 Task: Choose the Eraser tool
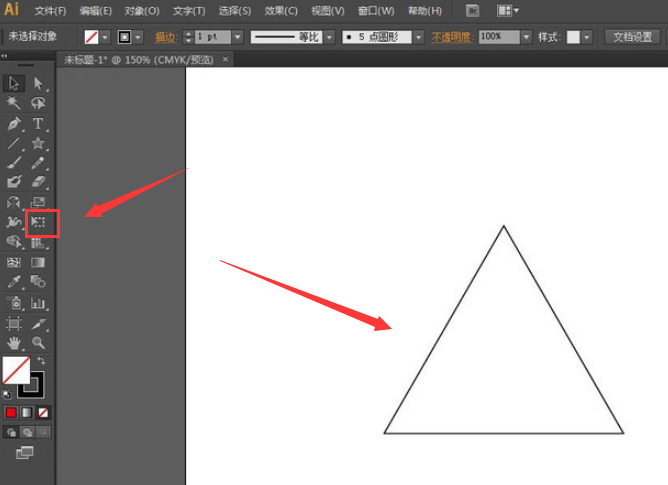coord(38,182)
